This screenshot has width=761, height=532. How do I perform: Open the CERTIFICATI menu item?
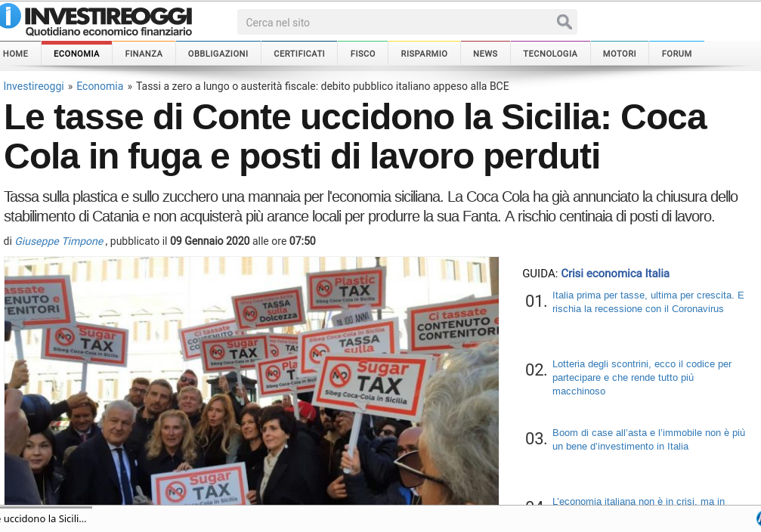click(x=299, y=54)
